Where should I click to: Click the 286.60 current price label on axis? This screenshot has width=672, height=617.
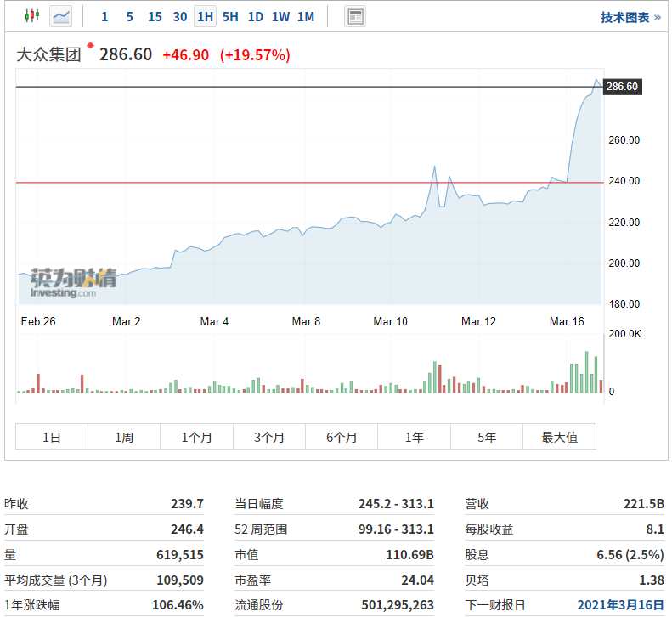pyautogui.click(x=622, y=87)
